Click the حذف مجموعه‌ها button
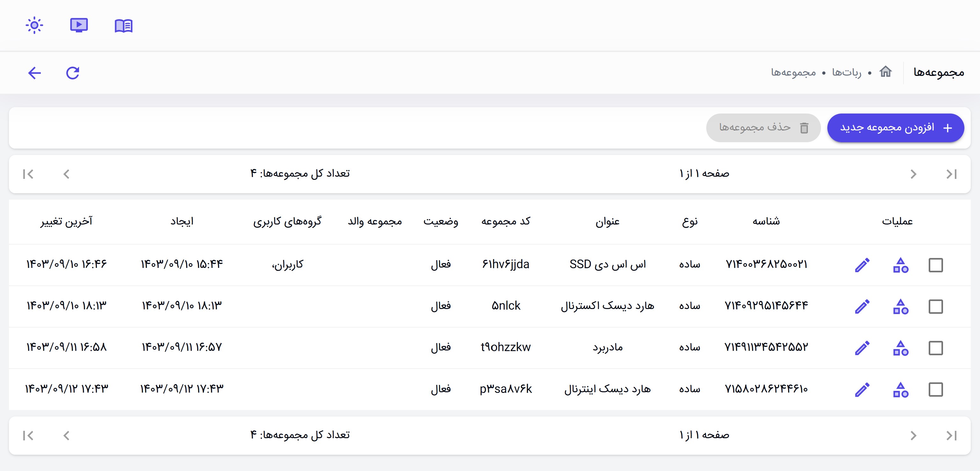 (x=763, y=128)
